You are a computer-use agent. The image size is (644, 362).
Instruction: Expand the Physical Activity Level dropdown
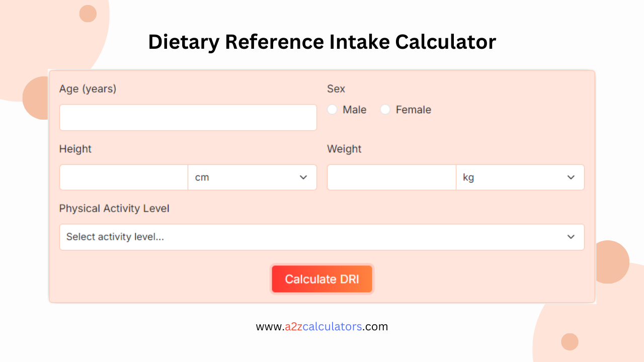tap(322, 237)
